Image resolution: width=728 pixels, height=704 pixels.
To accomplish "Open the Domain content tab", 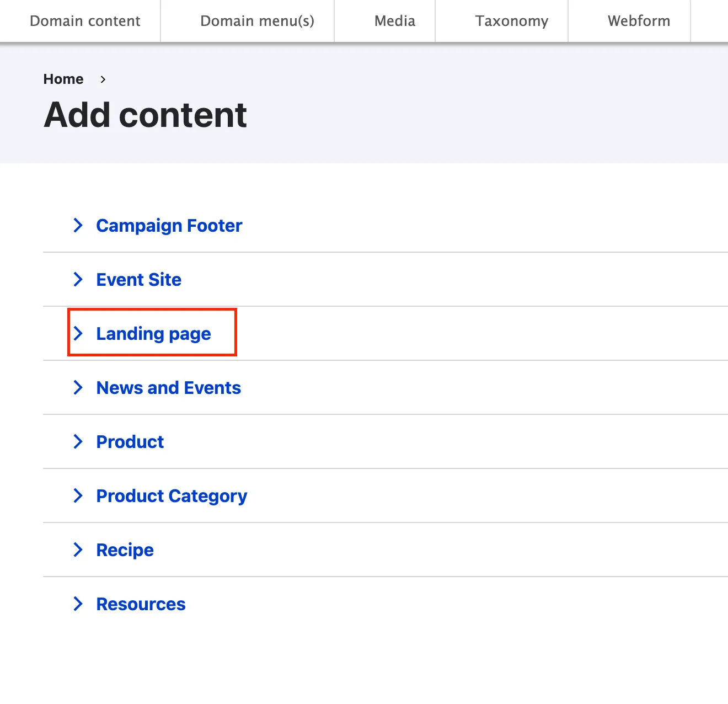I will coord(85,21).
